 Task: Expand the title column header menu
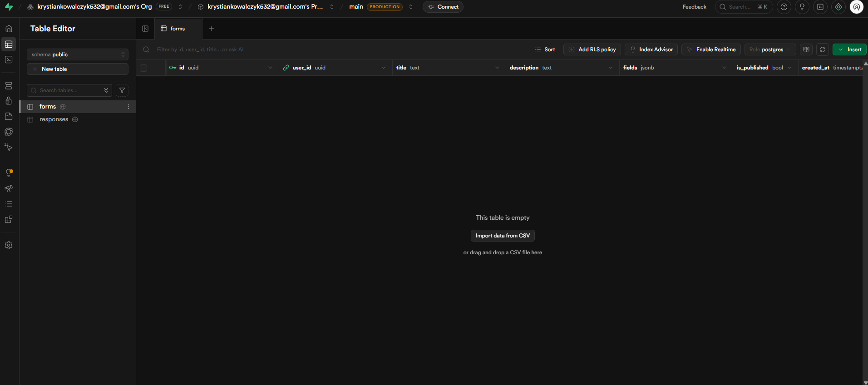click(x=497, y=68)
